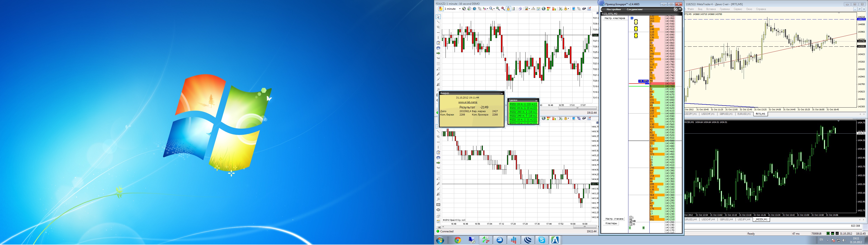Click the symbol selector icon in FDAXZ2 toolbar
The width and height of the screenshot is (868, 245).
(441, 8)
